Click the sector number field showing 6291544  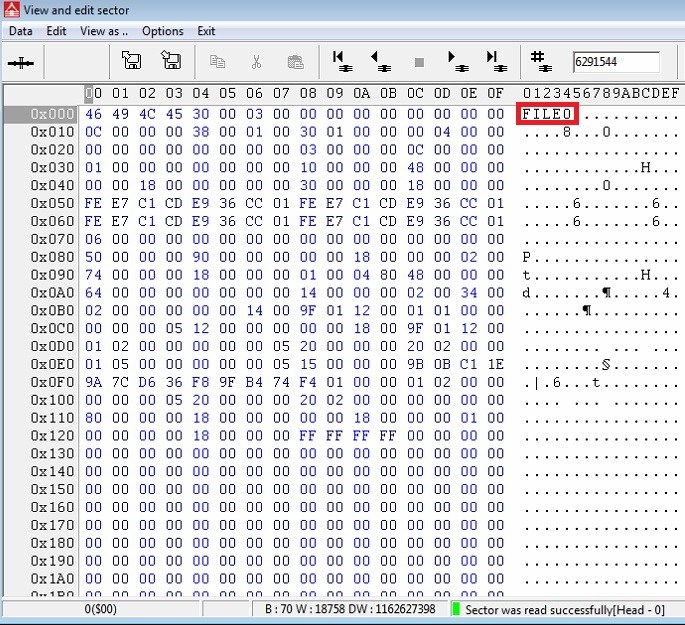click(614, 62)
